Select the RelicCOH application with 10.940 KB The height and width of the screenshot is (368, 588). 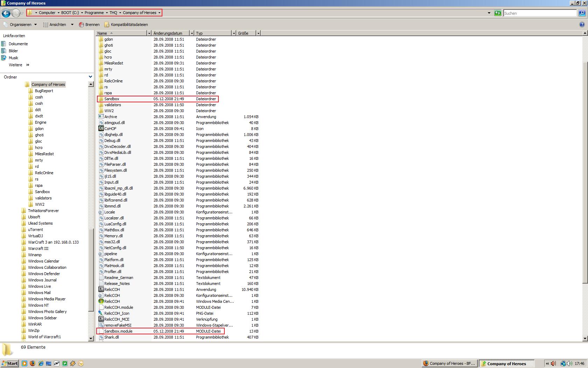(178, 289)
